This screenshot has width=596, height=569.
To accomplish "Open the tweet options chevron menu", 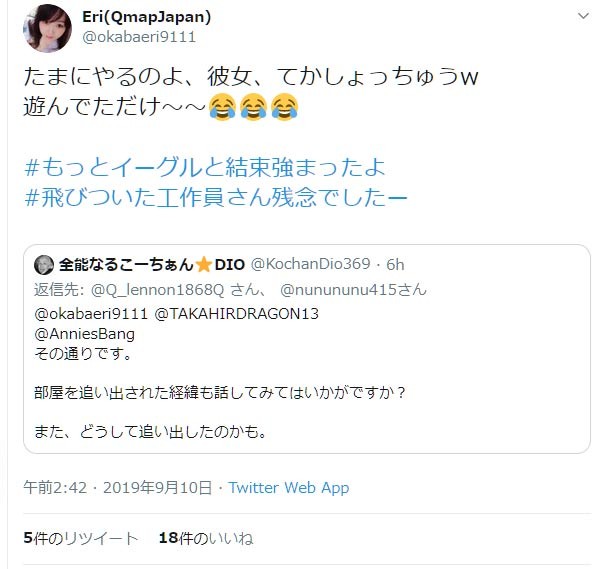I will click(583, 16).
